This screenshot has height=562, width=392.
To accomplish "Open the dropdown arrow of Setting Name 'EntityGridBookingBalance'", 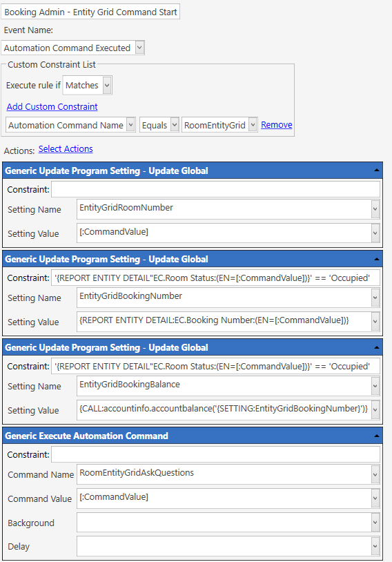I will pos(375,386).
